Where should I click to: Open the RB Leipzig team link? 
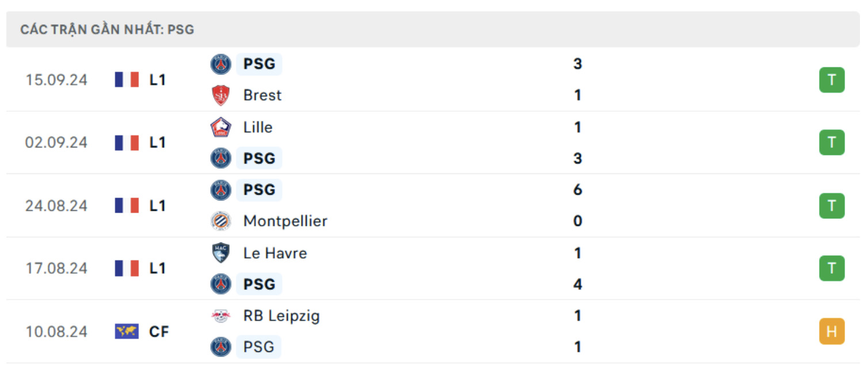[281, 316]
